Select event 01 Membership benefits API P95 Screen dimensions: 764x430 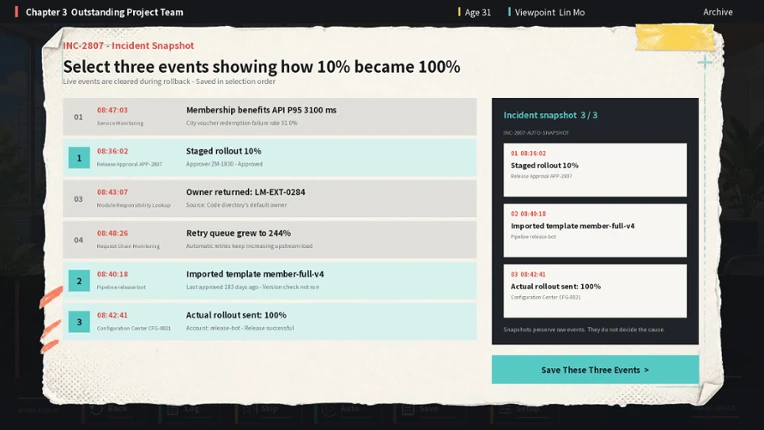[269, 117]
